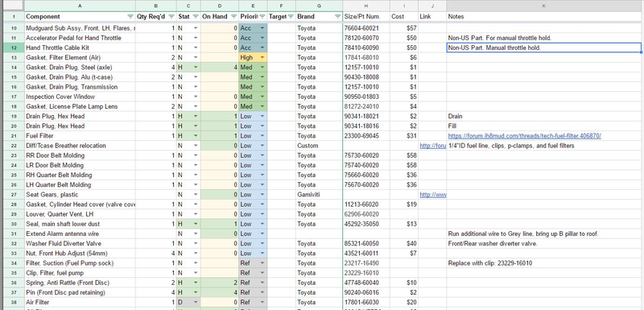
Task: Select the Notes cell for Hand Throttle Cable Kit
Action: tap(544, 48)
